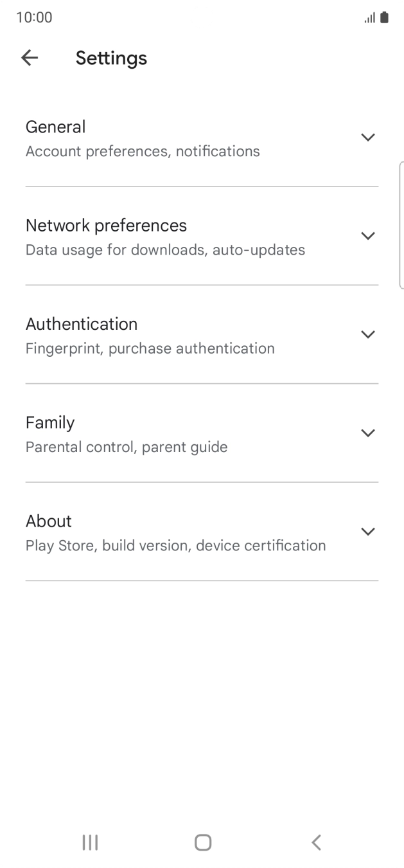Expand the General section chevron
Screen dimensions: 404x868
tap(367, 137)
